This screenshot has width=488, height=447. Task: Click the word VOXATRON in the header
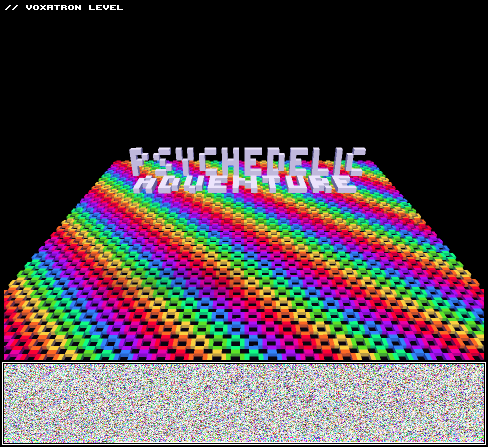point(53,7)
